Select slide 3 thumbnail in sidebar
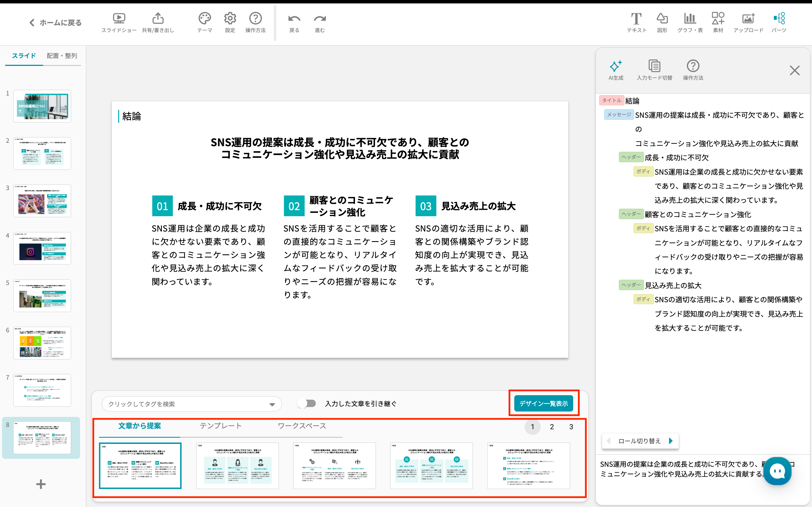Image resolution: width=812 pixels, height=507 pixels. [x=42, y=201]
